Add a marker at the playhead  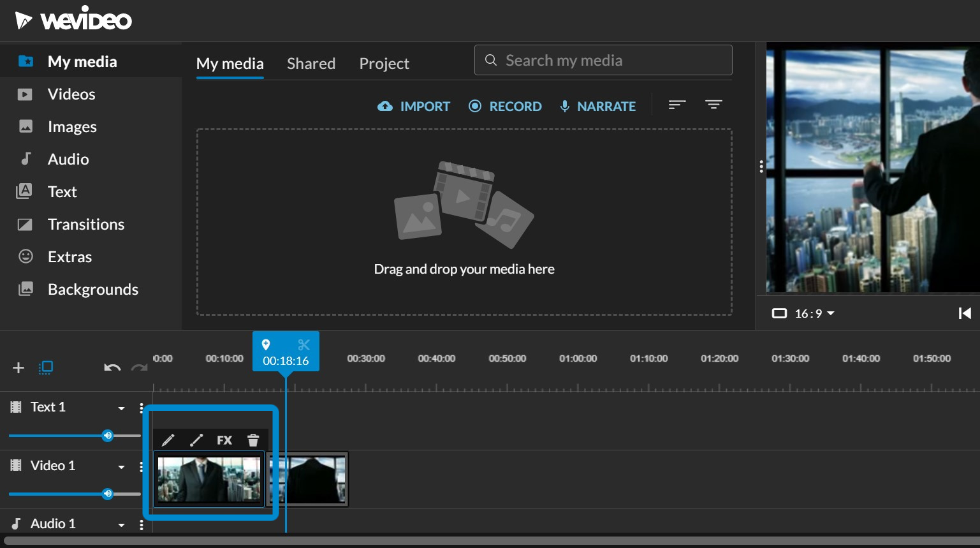[x=266, y=345]
